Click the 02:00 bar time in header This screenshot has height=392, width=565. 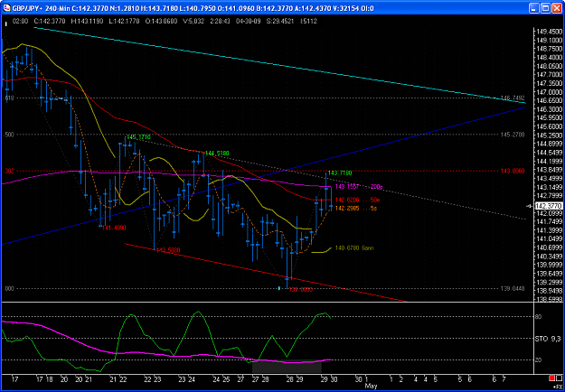(x=20, y=22)
